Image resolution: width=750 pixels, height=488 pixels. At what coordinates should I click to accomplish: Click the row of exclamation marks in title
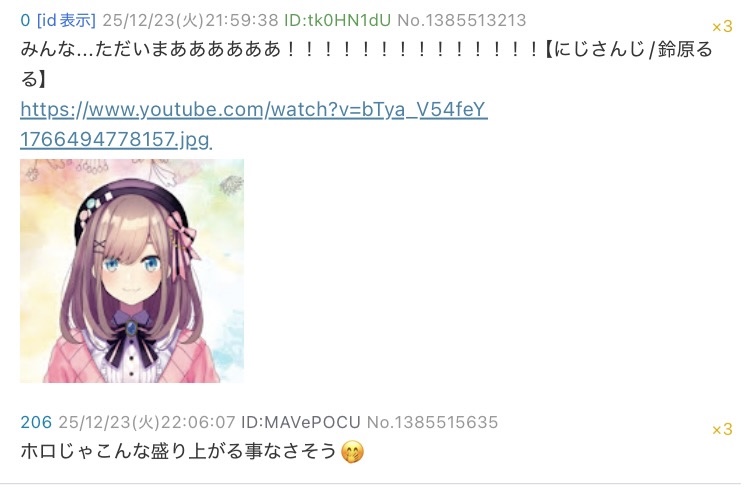[413, 50]
